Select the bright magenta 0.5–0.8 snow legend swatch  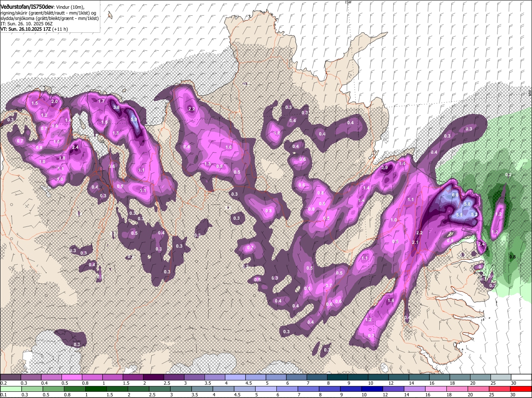71,377
